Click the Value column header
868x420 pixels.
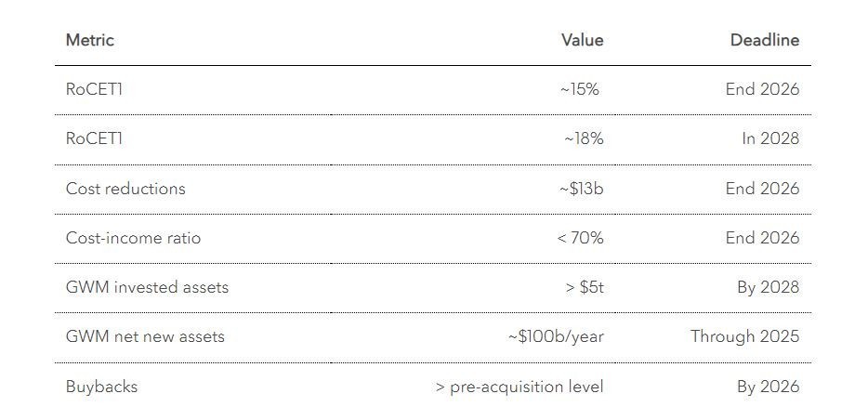click(x=582, y=40)
